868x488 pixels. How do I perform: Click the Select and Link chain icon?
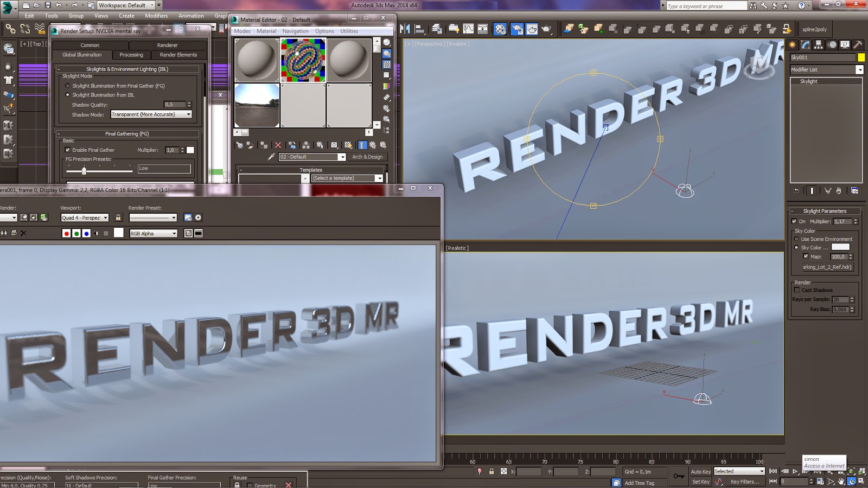[10, 29]
